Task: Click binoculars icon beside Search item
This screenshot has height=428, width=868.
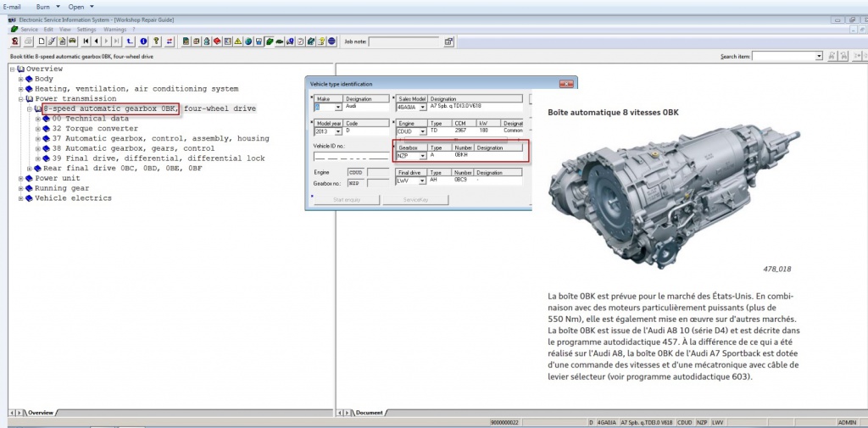Action: (831, 56)
